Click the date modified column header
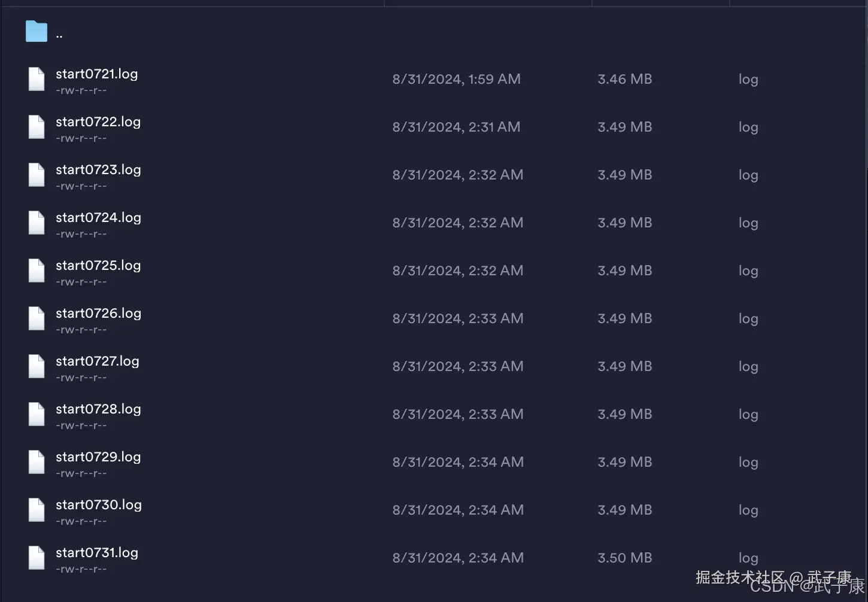 click(488, 2)
